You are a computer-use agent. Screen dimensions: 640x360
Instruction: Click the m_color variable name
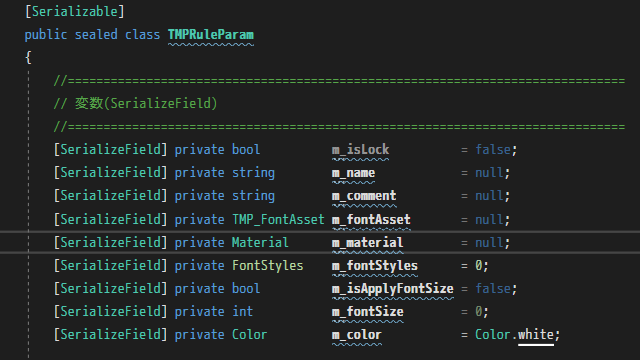(x=357, y=335)
